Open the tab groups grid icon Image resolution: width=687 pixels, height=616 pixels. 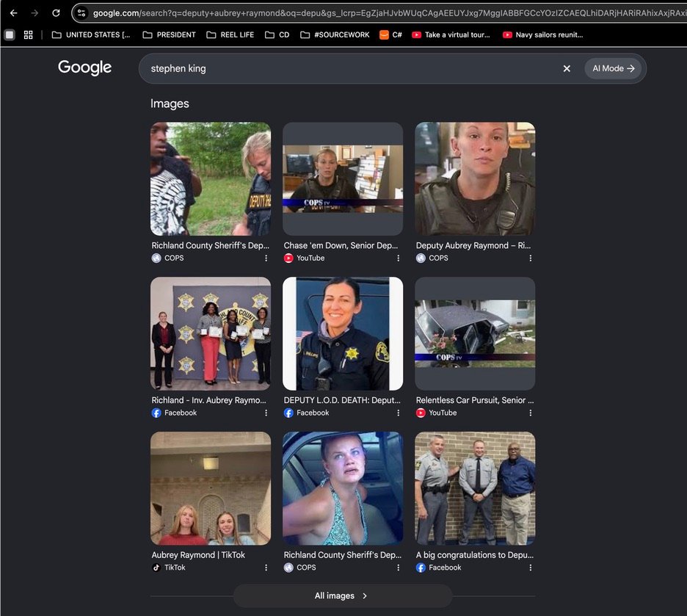pos(28,35)
